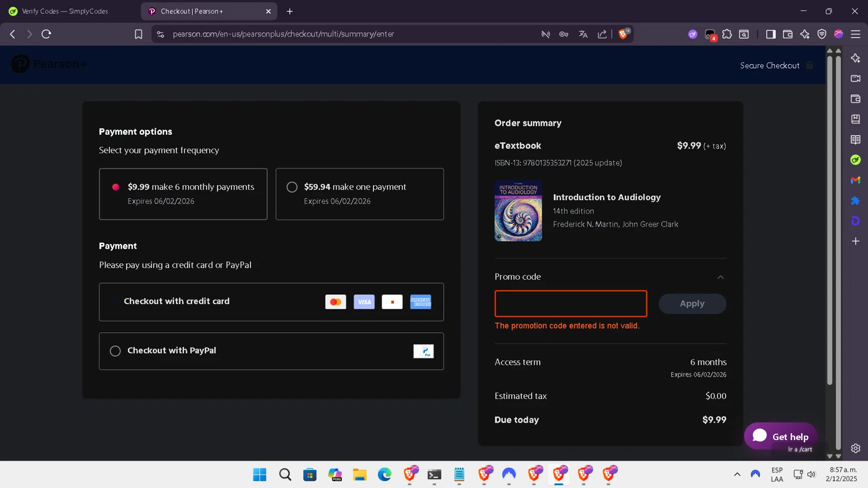
Task: Open Leo AI sparkle icon in toolbar
Action: tap(805, 34)
